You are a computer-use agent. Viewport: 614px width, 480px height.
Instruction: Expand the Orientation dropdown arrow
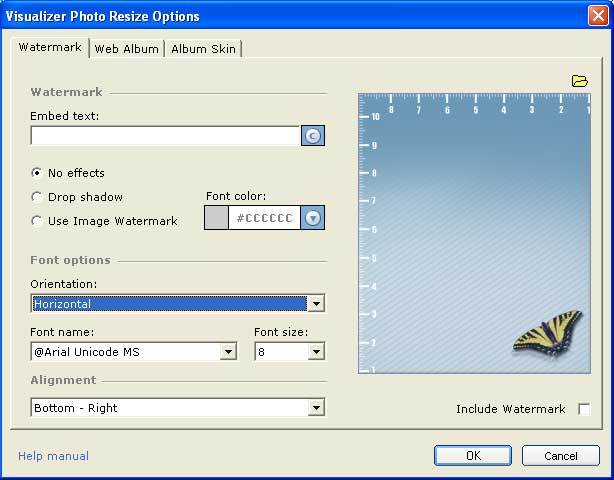point(316,304)
